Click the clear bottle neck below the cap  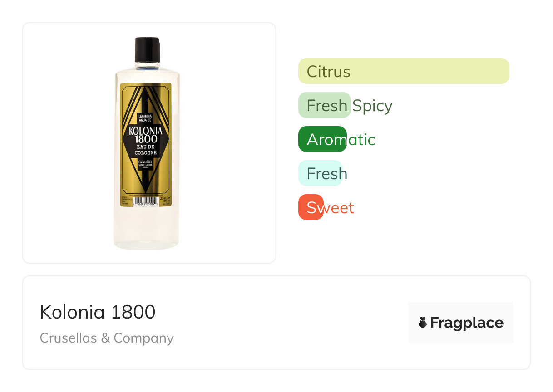[x=148, y=65]
